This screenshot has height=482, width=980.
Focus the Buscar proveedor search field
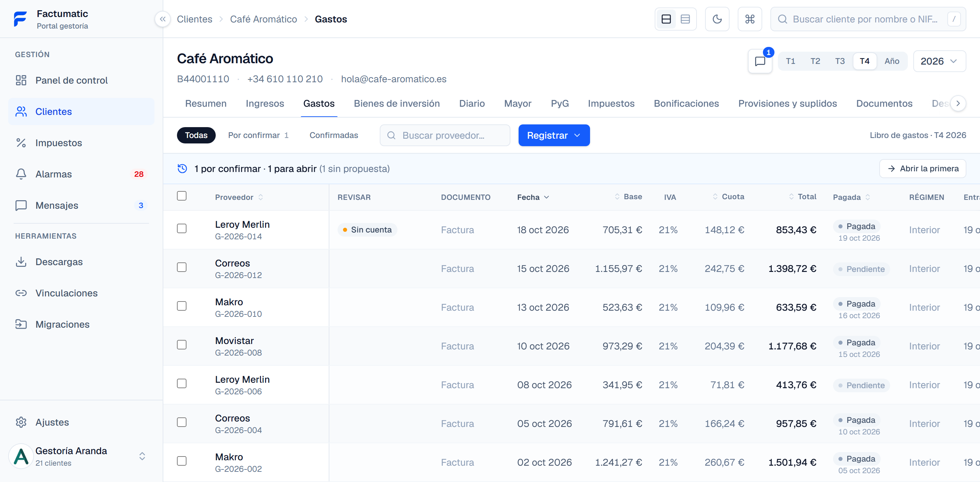click(445, 135)
